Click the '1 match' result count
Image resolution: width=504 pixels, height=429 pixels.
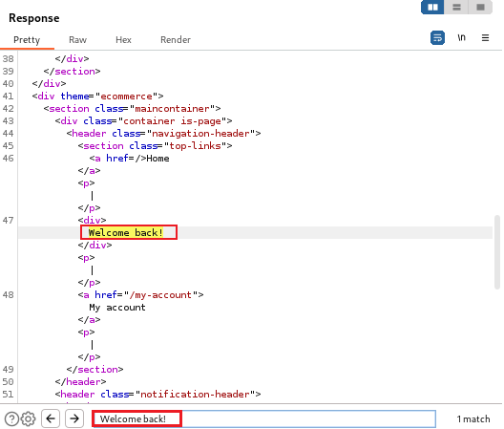click(473, 419)
